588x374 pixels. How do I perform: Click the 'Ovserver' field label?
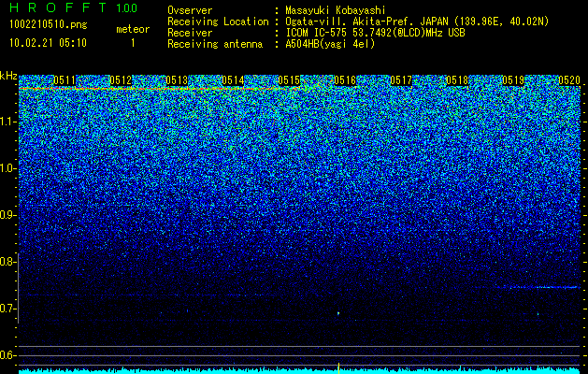tap(190, 10)
